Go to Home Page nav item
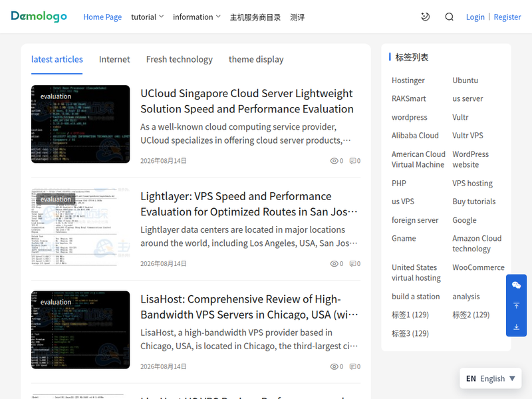Image resolution: width=532 pixels, height=399 pixels. (x=102, y=17)
